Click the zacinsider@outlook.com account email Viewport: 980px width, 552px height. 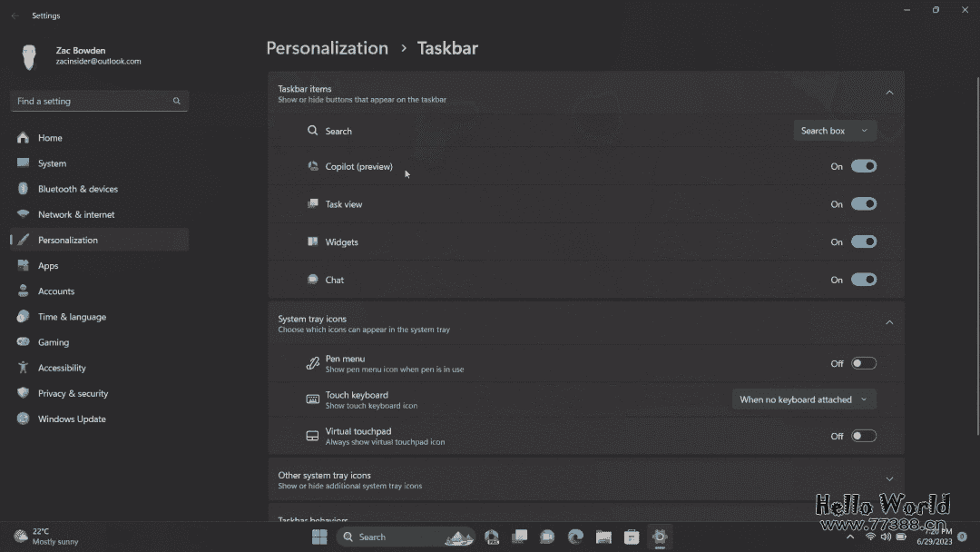(x=98, y=61)
